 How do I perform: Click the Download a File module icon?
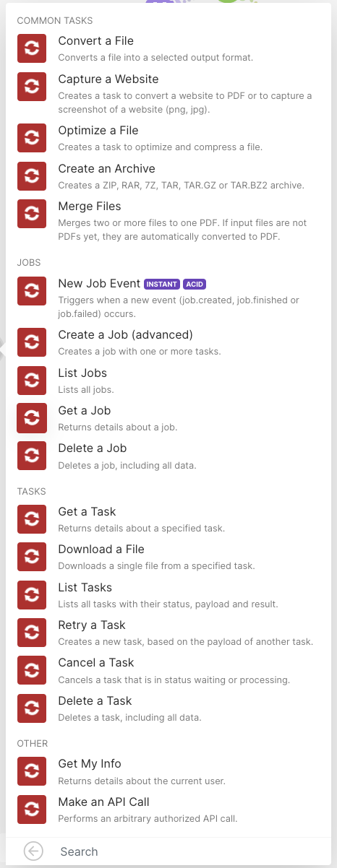point(31,557)
